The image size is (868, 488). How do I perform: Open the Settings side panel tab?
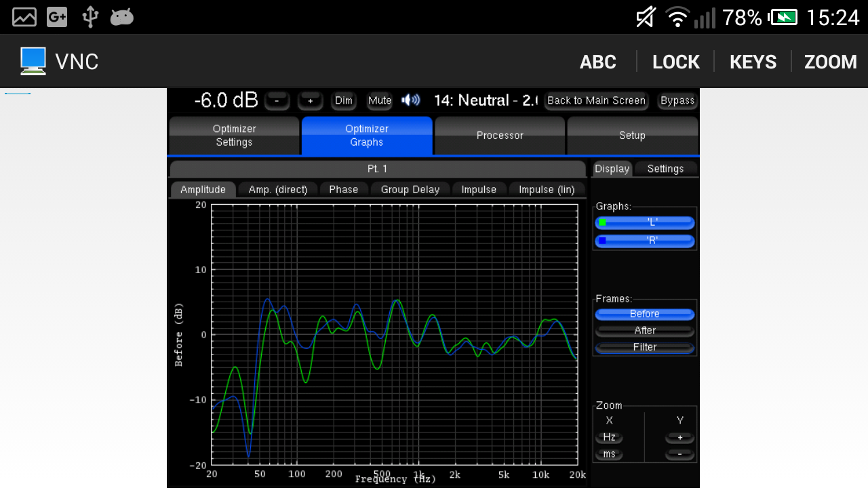tap(665, 169)
